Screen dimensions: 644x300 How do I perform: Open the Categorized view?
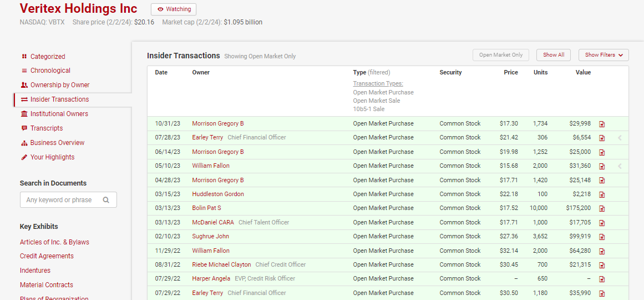coord(48,56)
